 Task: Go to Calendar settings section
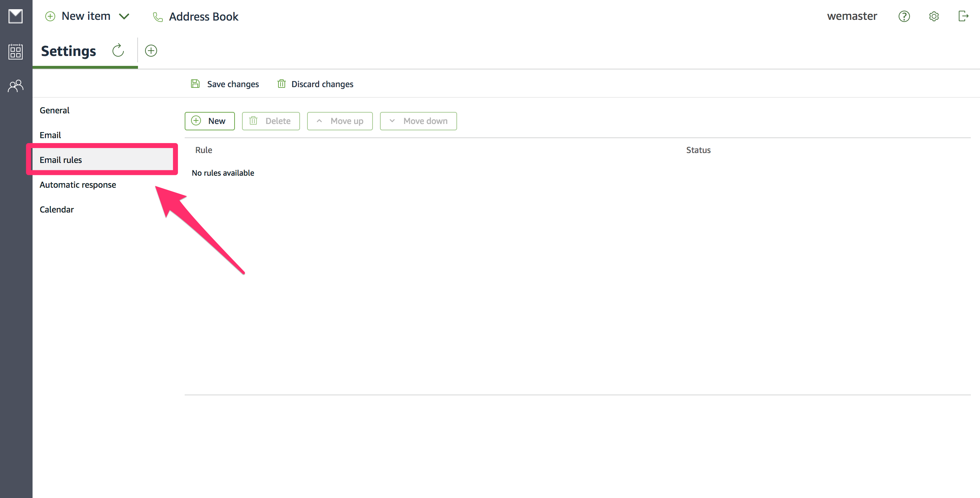click(x=57, y=209)
